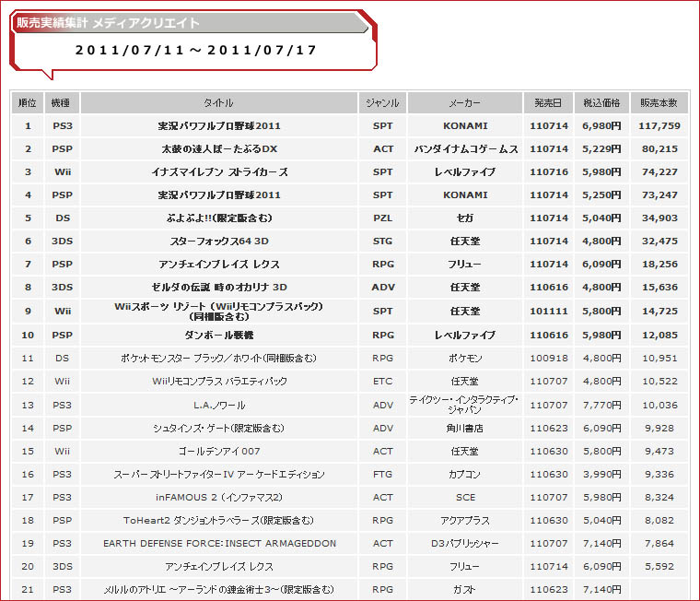700x601 pixels.
Task: Click sales figure 9,473
Action: click(x=659, y=452)
